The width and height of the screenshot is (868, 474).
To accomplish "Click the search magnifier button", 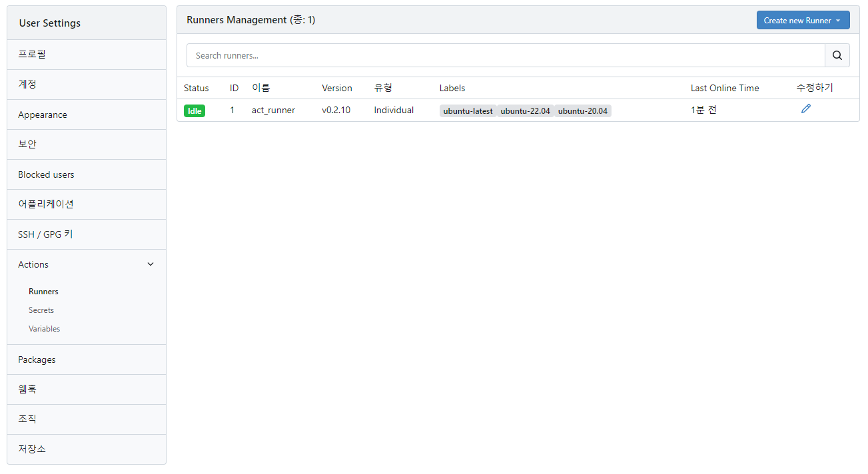I will pos(837,55).
